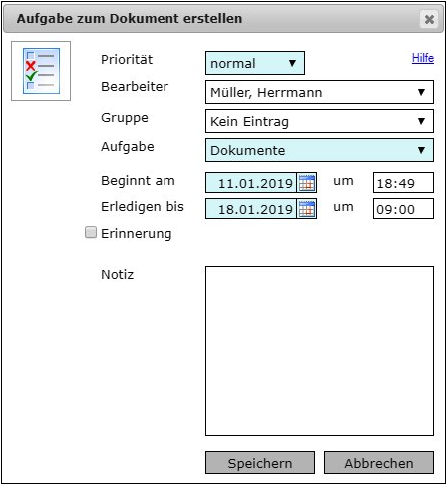Click the Notiz field label

(118, 275)
